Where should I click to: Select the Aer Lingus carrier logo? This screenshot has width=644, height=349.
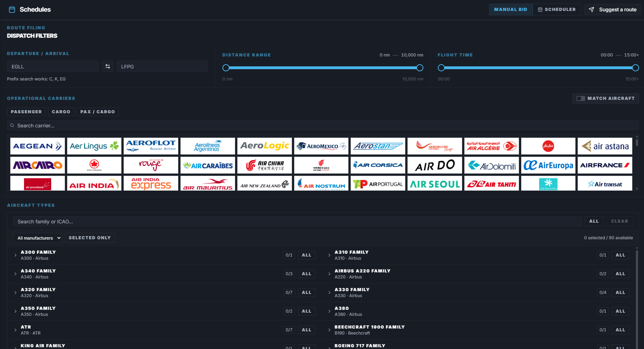[x=94, y=146]
